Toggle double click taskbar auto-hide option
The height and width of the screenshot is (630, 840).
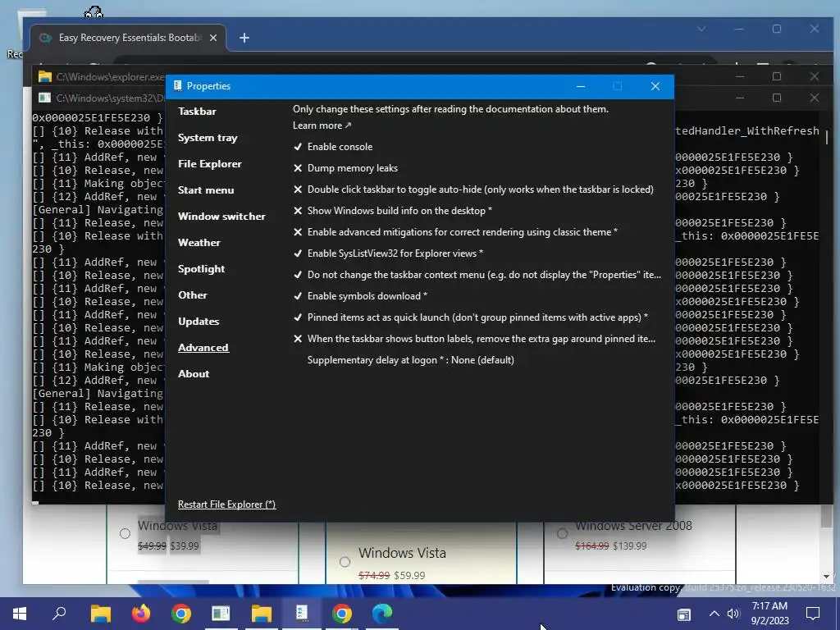(x=473, y=189)
